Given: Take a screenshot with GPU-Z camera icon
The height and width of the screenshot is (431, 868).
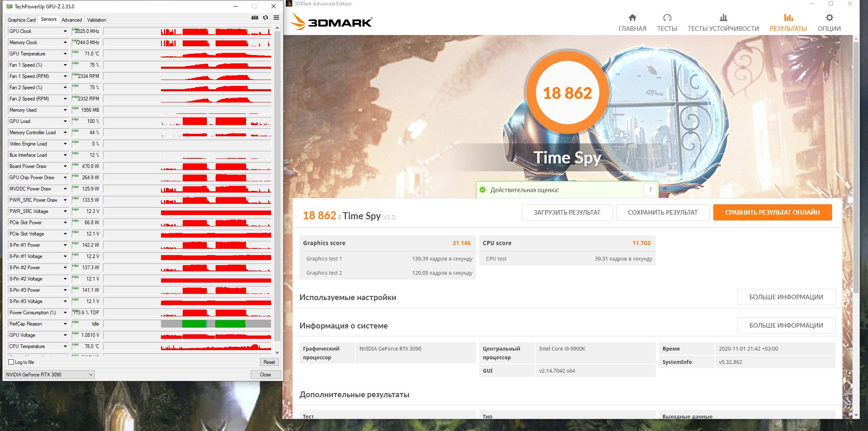Looking at the screenshot, I should click(x=254, y=18).
